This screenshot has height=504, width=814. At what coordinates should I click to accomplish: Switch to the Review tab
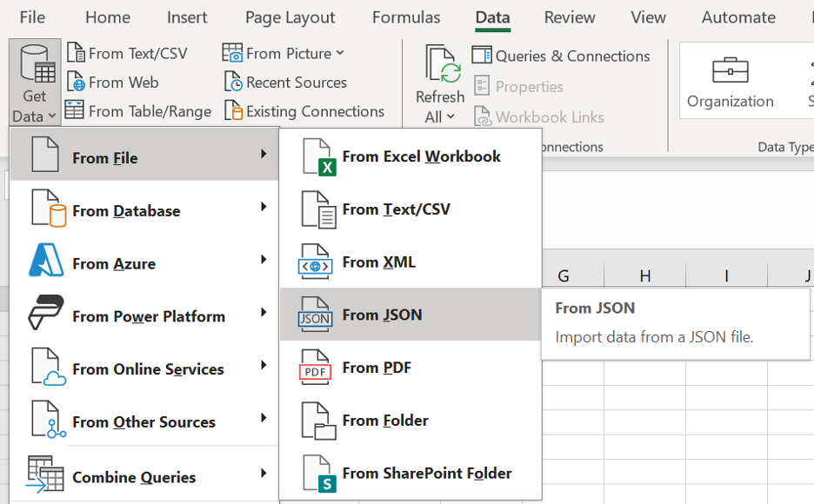pos(570,17)
